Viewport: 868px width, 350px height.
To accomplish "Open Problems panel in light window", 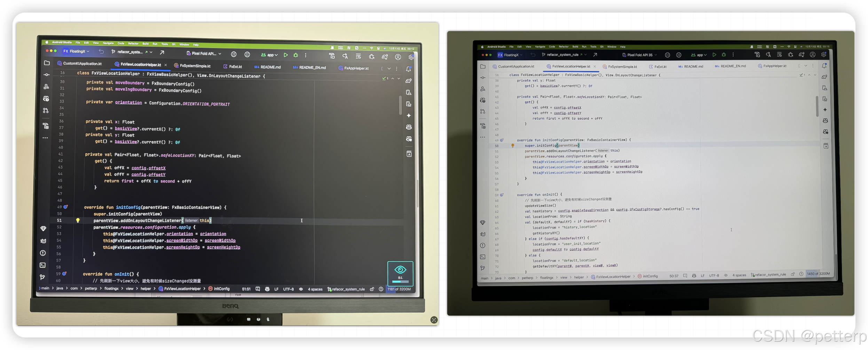I will point(483,245).
